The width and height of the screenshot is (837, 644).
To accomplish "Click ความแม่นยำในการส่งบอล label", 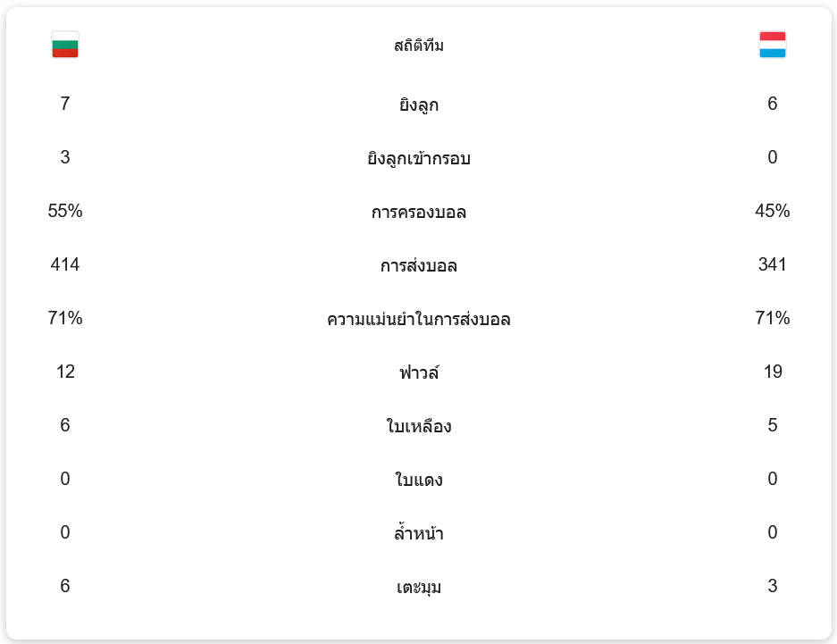I will point(418,319).
